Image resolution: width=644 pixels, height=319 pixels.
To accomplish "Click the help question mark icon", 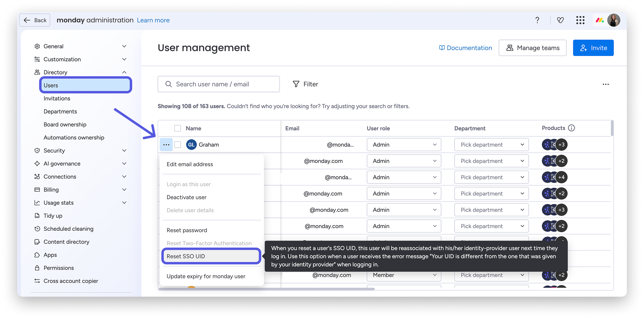I will pos(537,20).
